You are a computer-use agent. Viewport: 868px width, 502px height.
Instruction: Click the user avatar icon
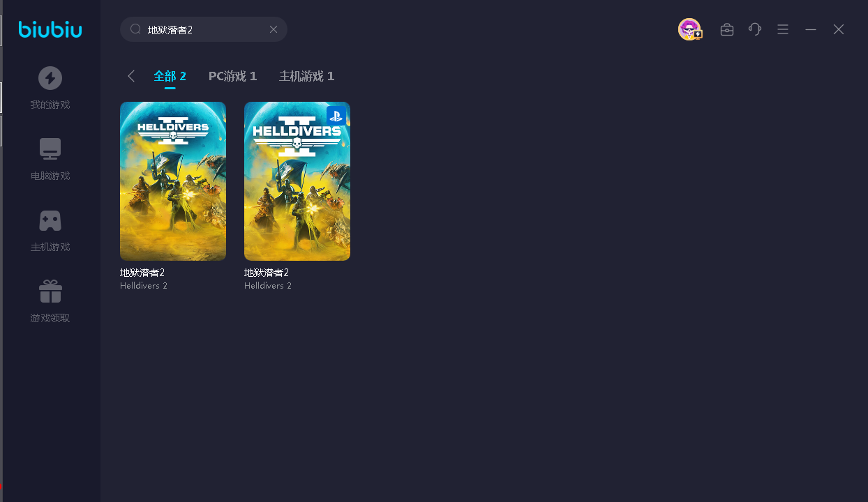689,29
